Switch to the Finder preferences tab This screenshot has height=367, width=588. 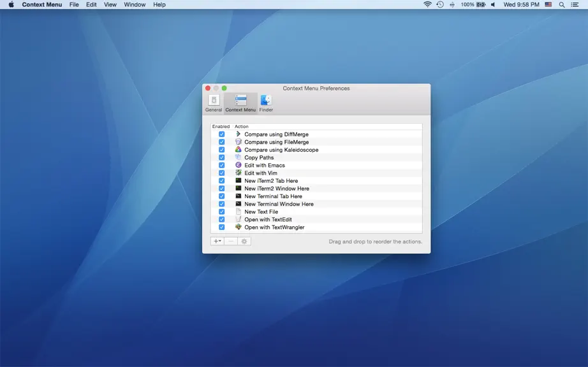pyautogui.click(x=266, y=103)
